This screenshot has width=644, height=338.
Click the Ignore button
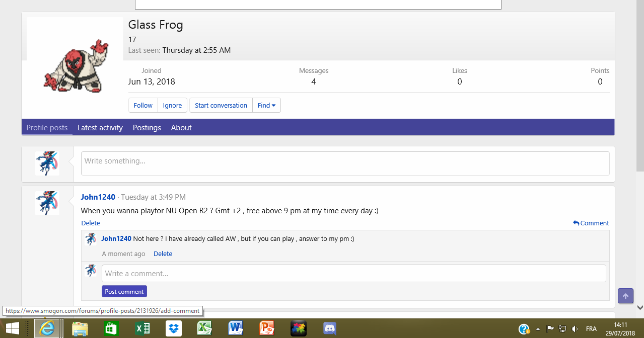pos(172,106)
